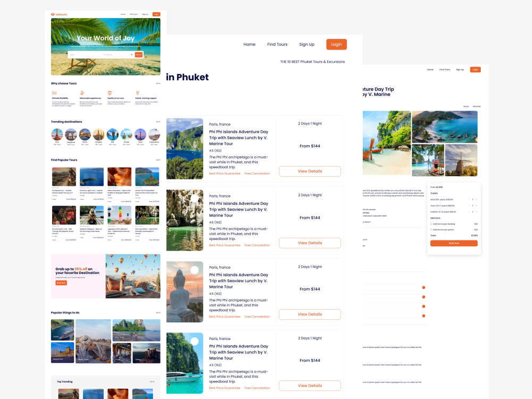Tick the Add Service per person checkbox
532x399 pixels.
(x=431, y=230)
